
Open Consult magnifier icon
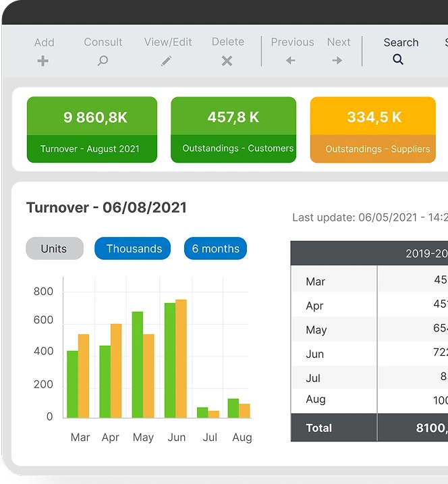(x=103, y=61)
